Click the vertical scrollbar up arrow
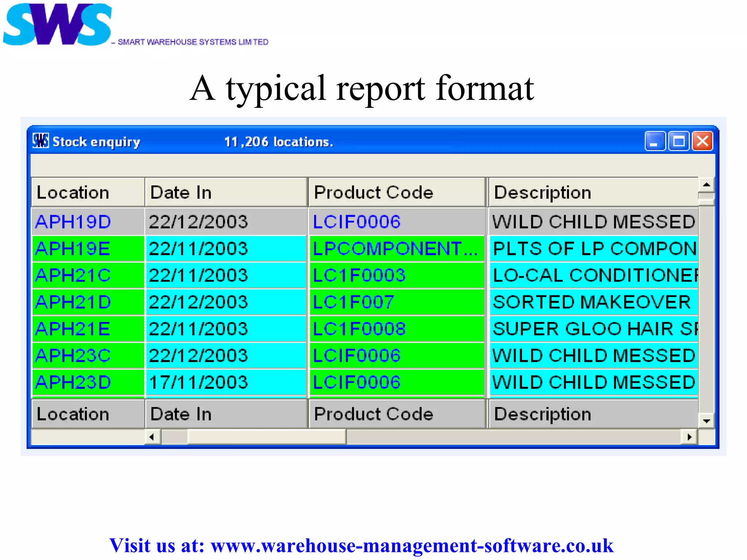 707,185
